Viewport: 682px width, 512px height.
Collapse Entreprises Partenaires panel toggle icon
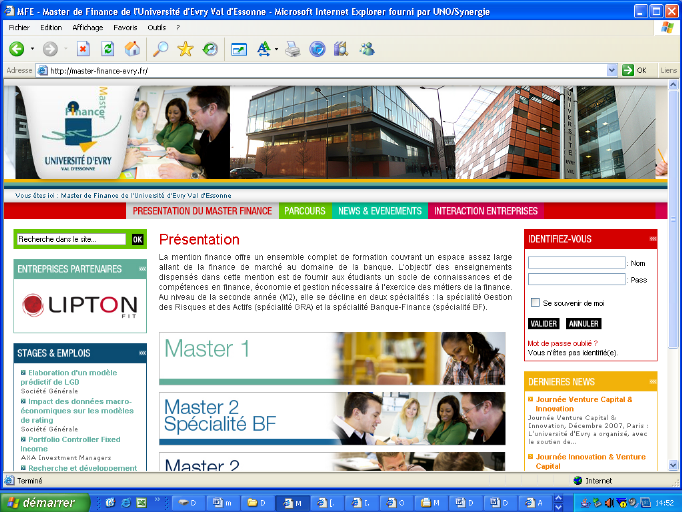pyautogui.click(x=142, y=269)
